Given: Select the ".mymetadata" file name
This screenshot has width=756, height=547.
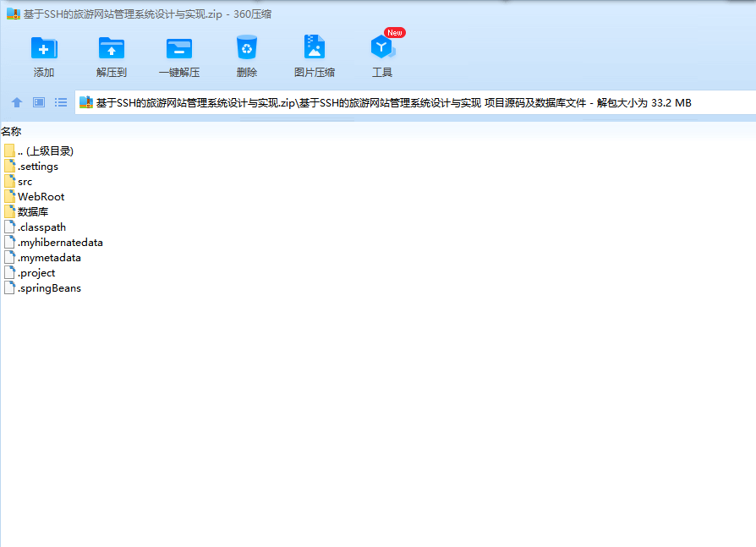Looking at the screenshot, I should click(x=49, y=258).
